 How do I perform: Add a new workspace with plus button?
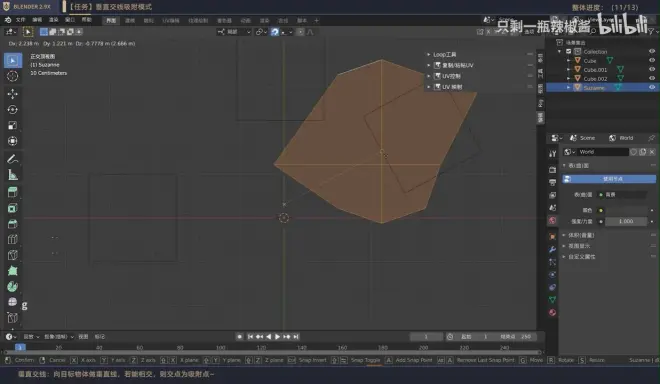(317, 20)
